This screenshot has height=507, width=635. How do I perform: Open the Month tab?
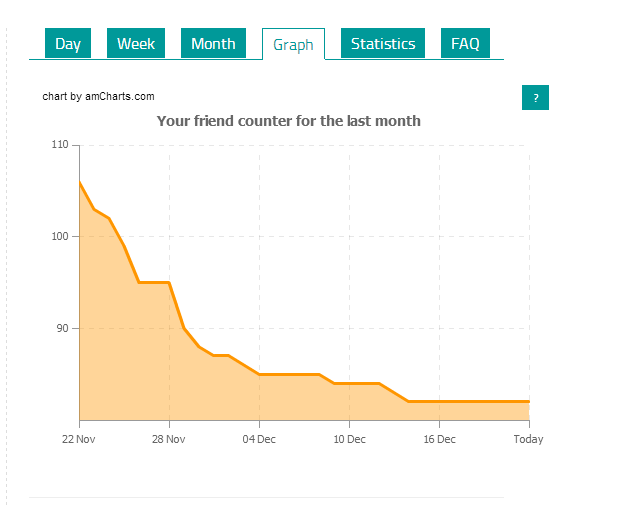pos(213,43)
